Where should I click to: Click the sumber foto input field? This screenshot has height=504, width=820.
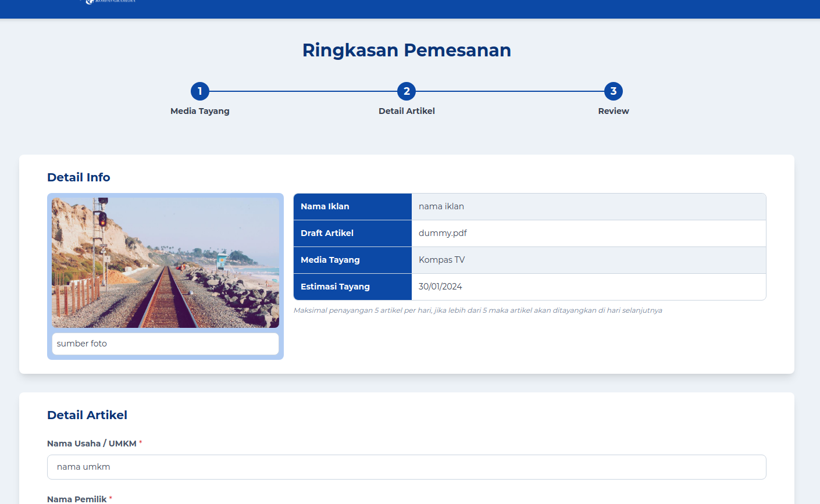pos(165,344)
